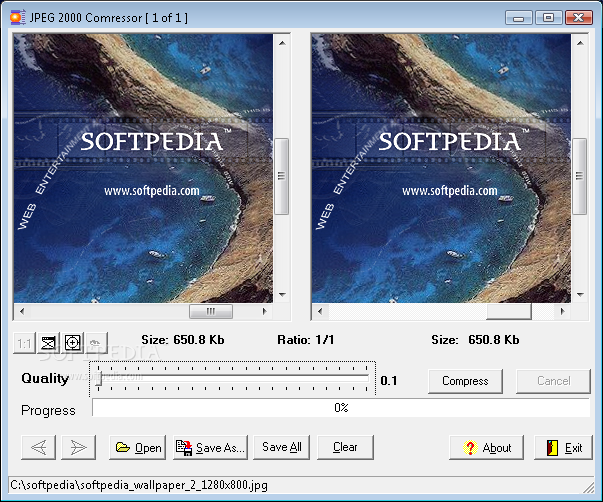Click the left 'Size: 650.8 Kb' label
The height and width of the screenshot is (502, 603).
pos(183,340)
